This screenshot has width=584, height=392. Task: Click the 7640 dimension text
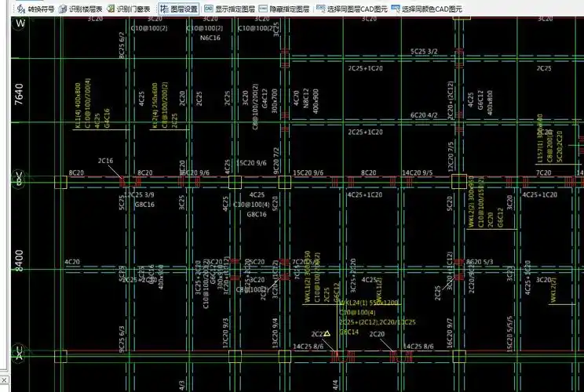click(x=20, y=96)
